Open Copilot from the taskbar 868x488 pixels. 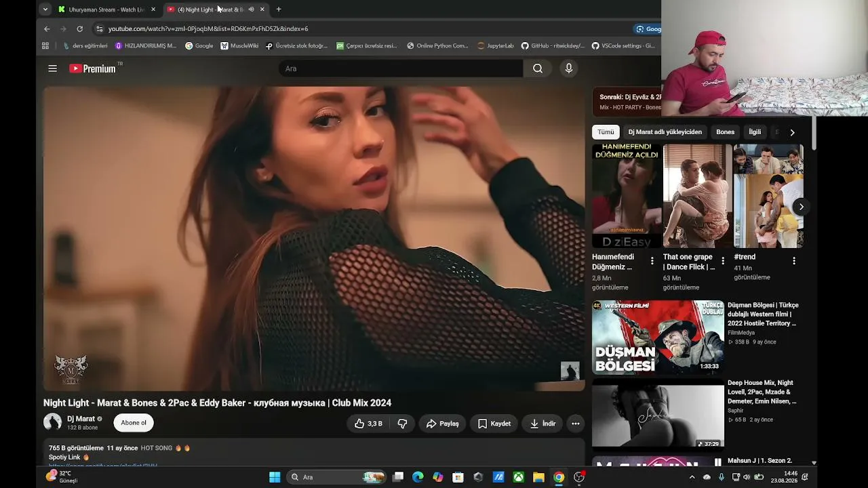[x=438, y=477]
